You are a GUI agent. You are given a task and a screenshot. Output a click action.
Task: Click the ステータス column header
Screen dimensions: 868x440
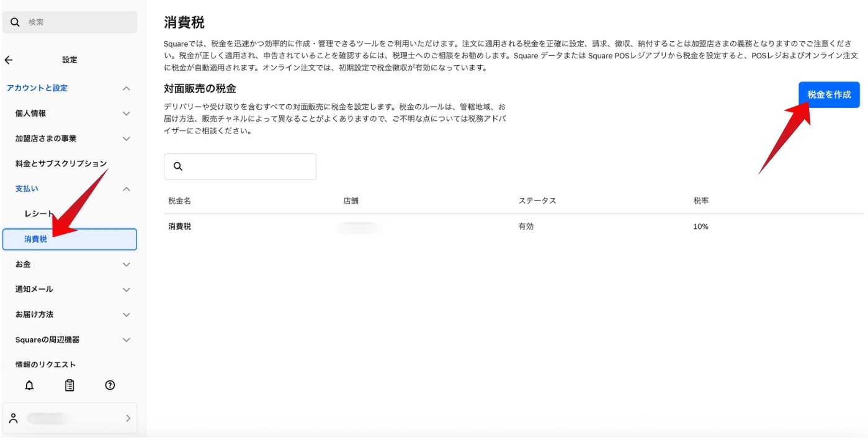[537, 201]
